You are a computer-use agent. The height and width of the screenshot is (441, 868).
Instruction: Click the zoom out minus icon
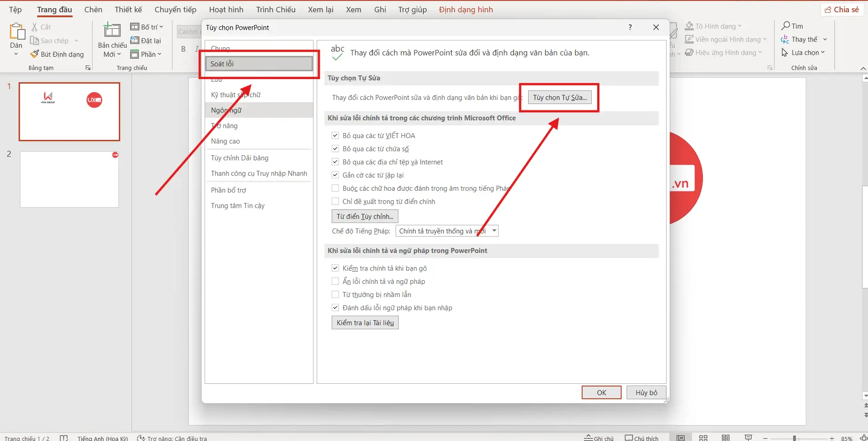point(765,438)
